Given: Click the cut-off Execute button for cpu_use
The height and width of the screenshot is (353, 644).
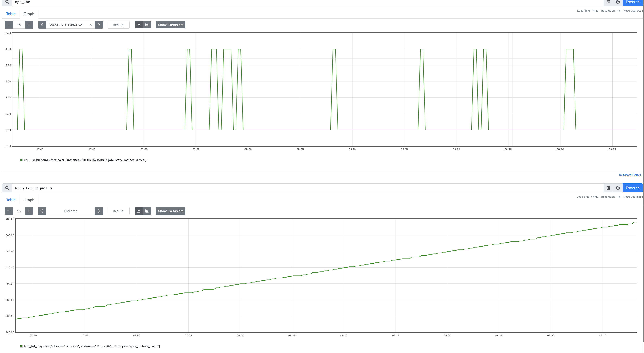Looking at the screenshot, I should pos(632,3).
